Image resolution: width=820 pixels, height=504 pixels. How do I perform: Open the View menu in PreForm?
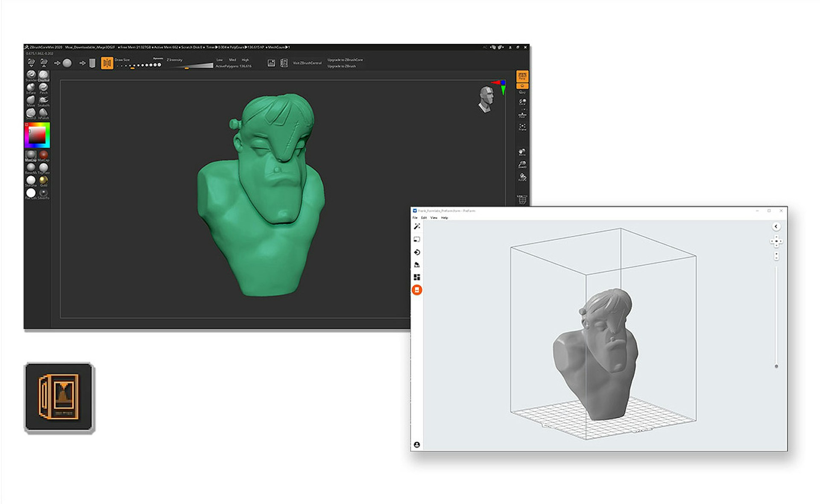tap(434, 218)
